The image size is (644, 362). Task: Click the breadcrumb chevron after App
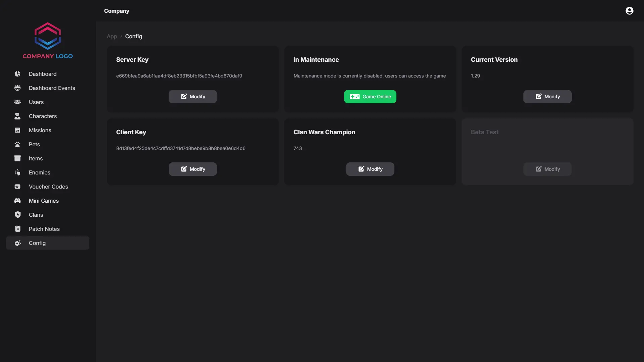121,36
